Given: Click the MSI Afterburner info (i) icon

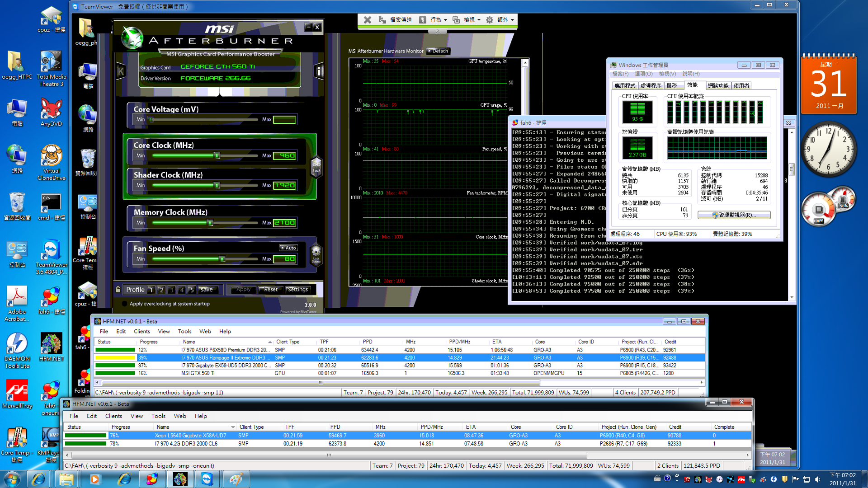Looking at the screenshot, I should pyautogui.click(x=319, y=71).
